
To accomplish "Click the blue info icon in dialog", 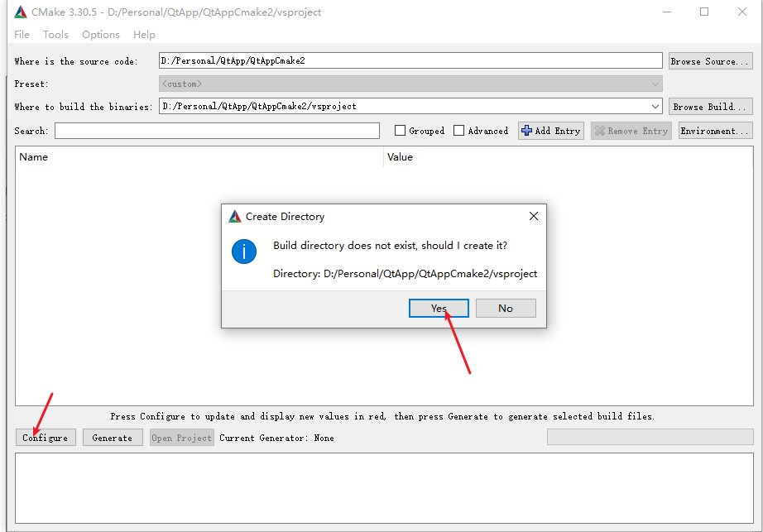I will click(x=244, y=252).
